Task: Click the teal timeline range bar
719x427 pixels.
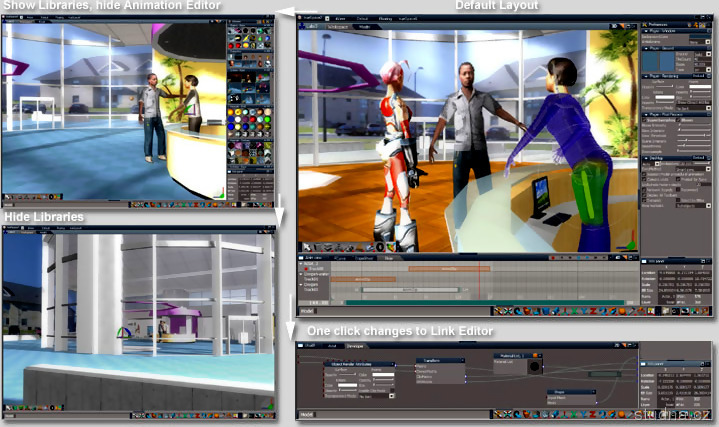Action: (x=480, y=301)
